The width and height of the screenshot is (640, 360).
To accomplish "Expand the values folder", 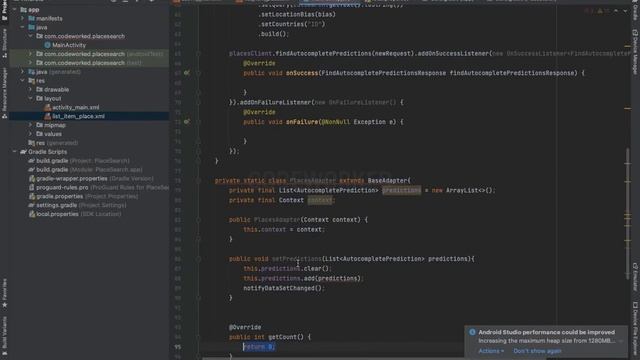I will coord(30,134).
